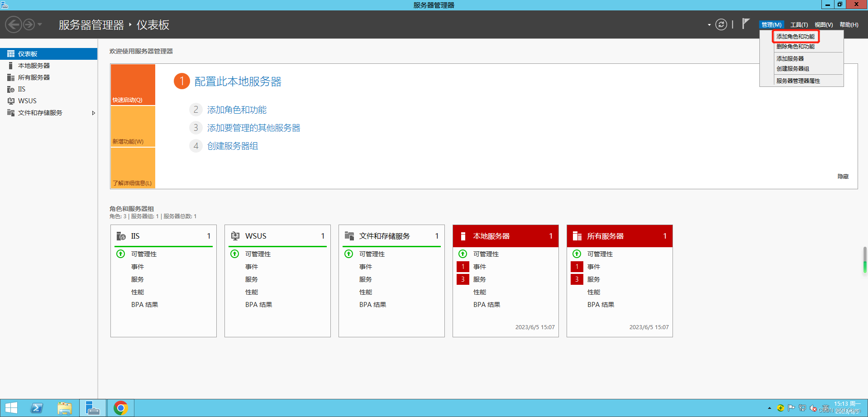Image resolution: width=868 pixels, height=417 pixels.
Task: Select 文件和存储服务 in the sidebar
Action: tap(48, 113)
